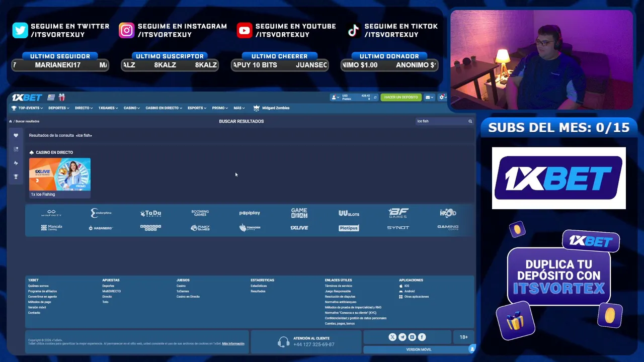This screenshot has height=362, width=644.
Task: Expand the user account dropdown
Action: [x=335, y=97]
